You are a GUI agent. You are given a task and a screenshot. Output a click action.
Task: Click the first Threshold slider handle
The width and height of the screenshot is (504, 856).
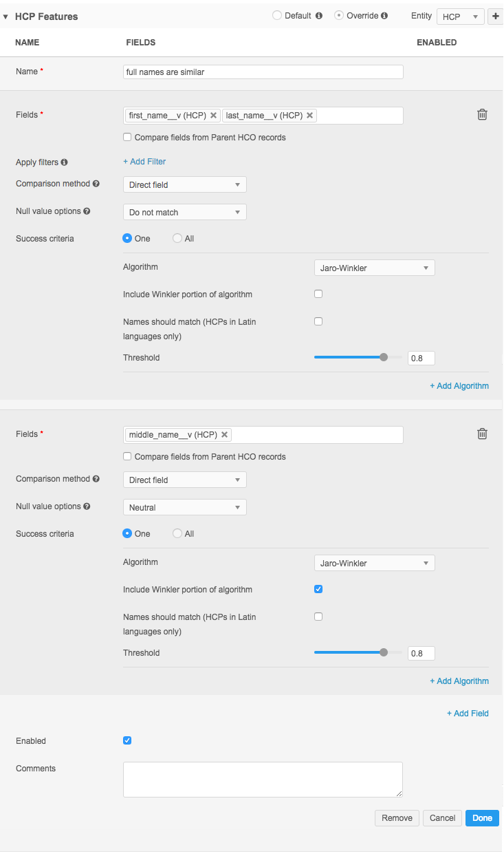(384, 357)
